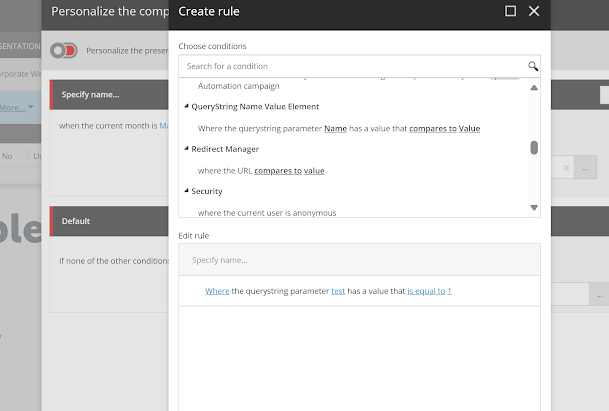Screen dimensions: 609x411
Task: Select the 'Specify name...' rule header in background
Action: [109, 95]
